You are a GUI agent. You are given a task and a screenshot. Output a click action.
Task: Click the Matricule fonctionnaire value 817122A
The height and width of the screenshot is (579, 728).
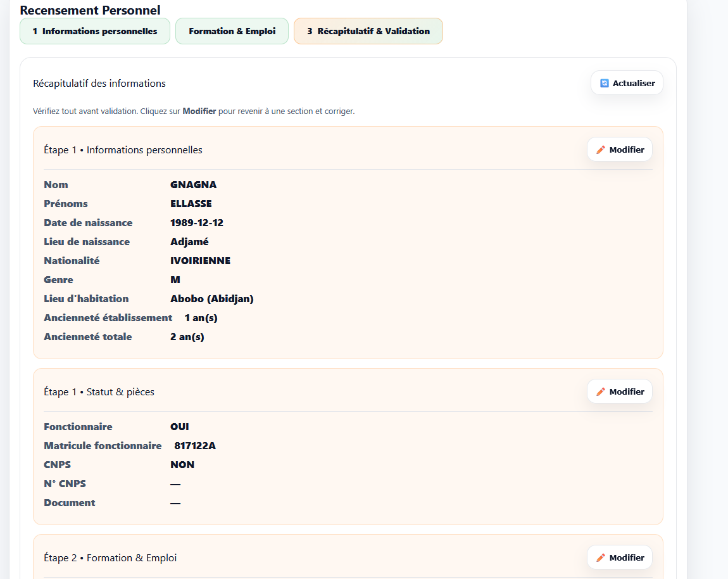pos(195,446)
